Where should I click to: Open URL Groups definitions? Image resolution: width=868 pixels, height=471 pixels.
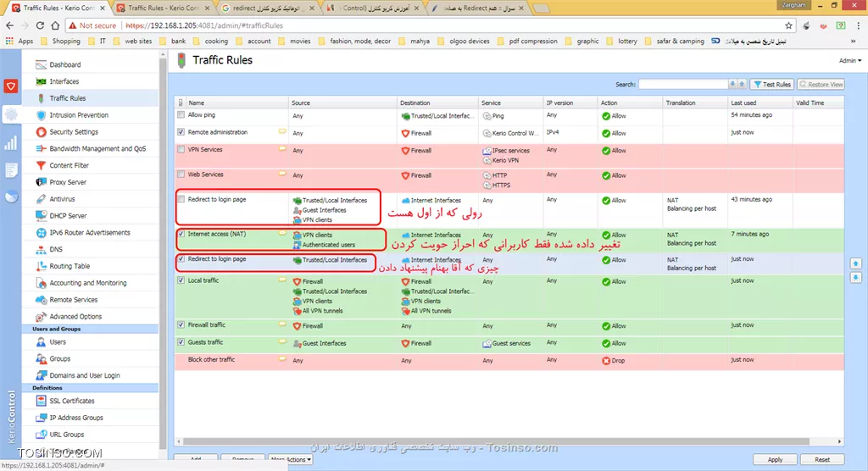(x=66, y=435)
